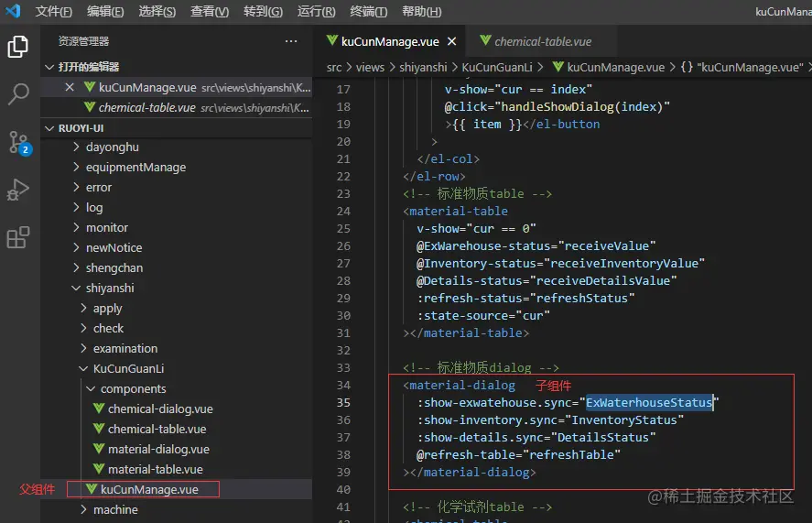The height and width of the screenshot is (523, 812).
Task: Click the refreshTable value on line 38
Action: click(571, 454)
